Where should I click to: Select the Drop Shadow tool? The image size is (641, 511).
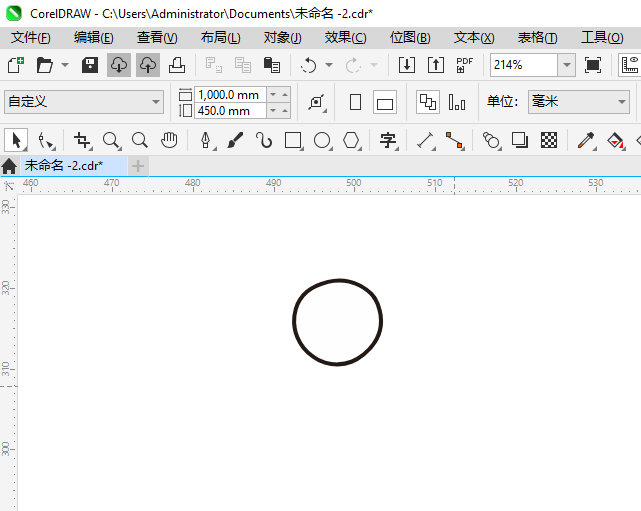click(x=520, y=140)
